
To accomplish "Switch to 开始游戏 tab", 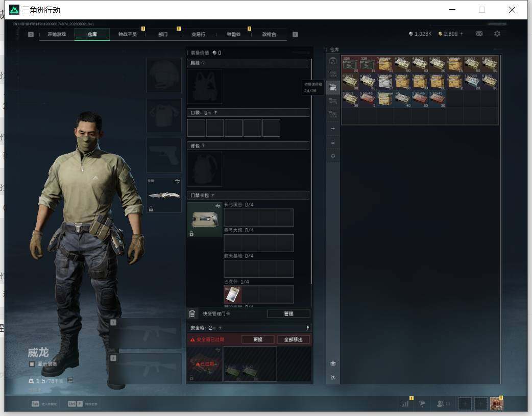I will point(57,34).
